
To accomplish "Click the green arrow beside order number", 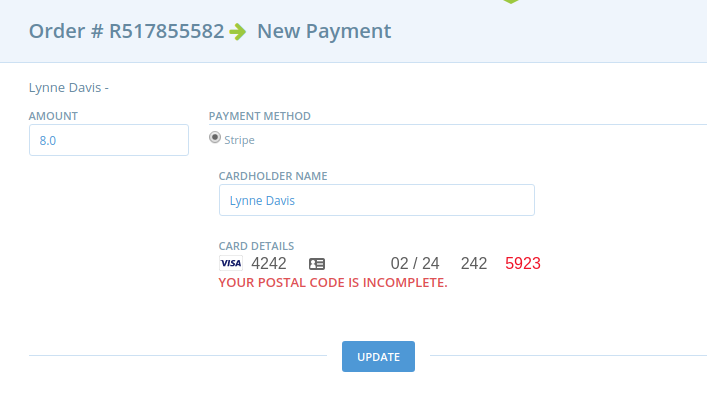I will (238, 32).
